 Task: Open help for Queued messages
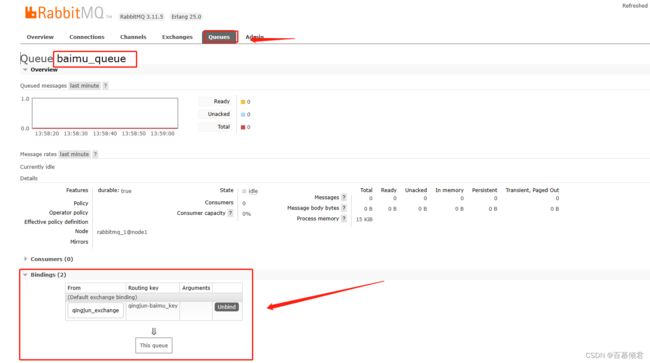(105, 86)
